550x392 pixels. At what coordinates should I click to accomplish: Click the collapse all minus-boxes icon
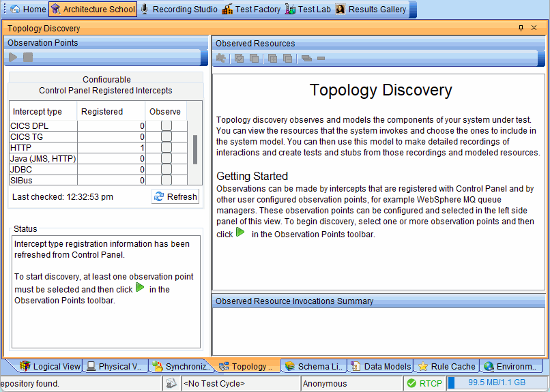point(288,58)
